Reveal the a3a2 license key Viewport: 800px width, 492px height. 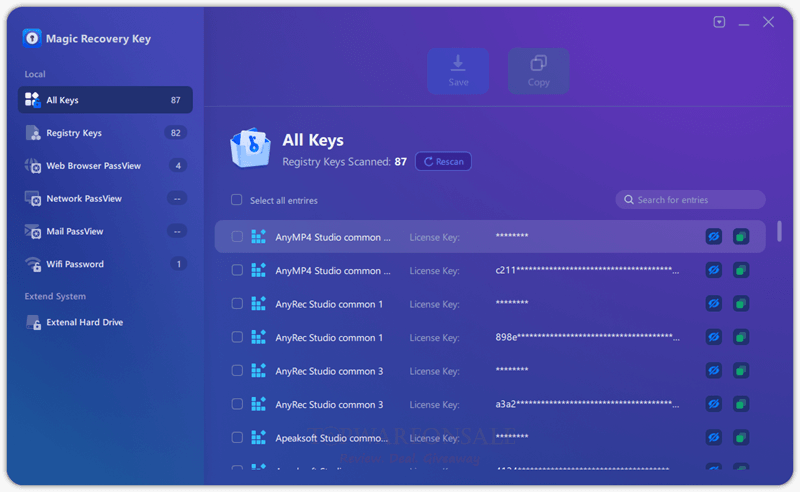point(713,404)
